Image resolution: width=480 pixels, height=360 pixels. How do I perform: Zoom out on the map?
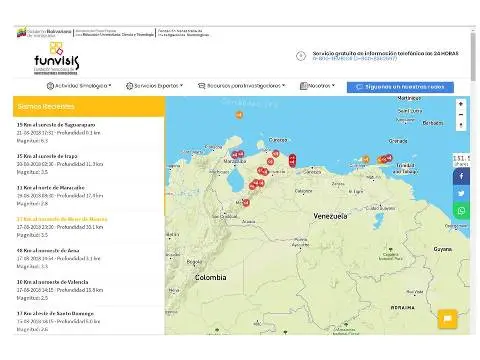(461, 114)
